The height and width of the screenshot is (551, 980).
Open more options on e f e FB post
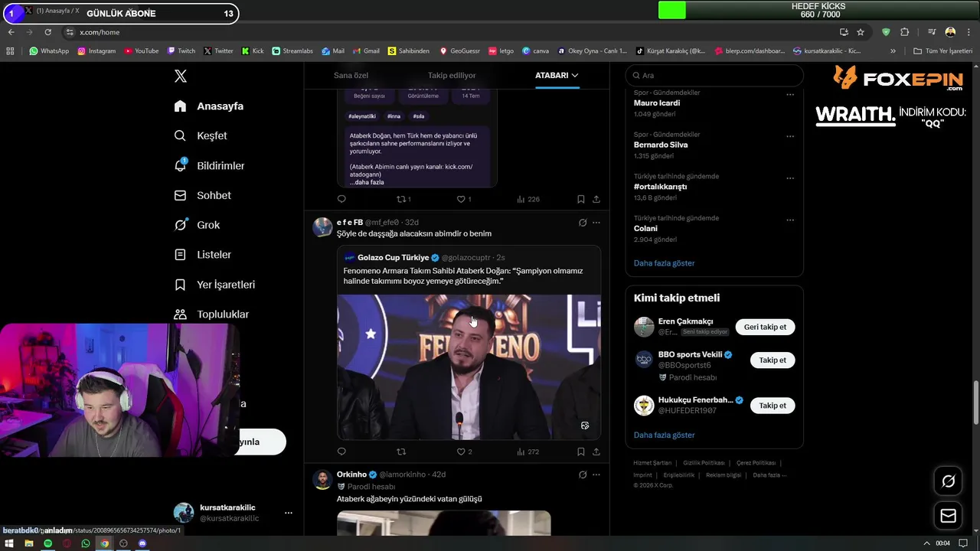(596, 223)
